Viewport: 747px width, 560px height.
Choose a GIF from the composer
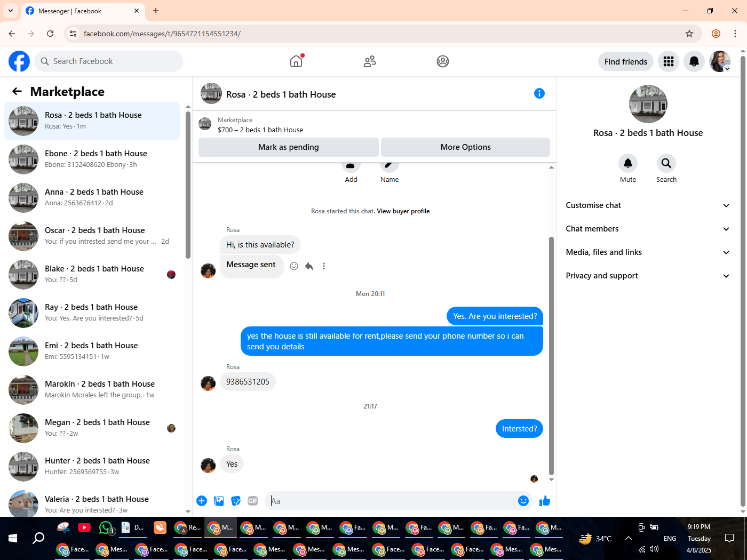tap(253, 501)
